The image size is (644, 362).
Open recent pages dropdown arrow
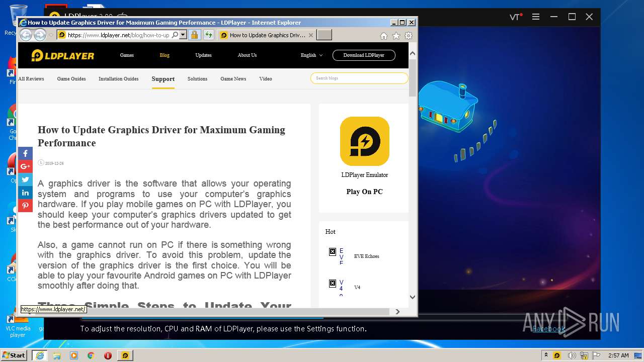(x=51, y=35)
